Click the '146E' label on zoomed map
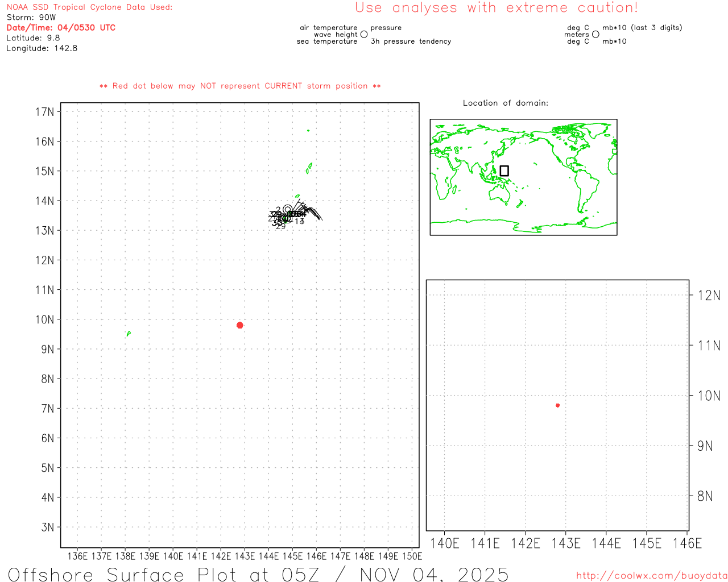The image size is (728, 582). pyautogui.click(x=687, y=543)
